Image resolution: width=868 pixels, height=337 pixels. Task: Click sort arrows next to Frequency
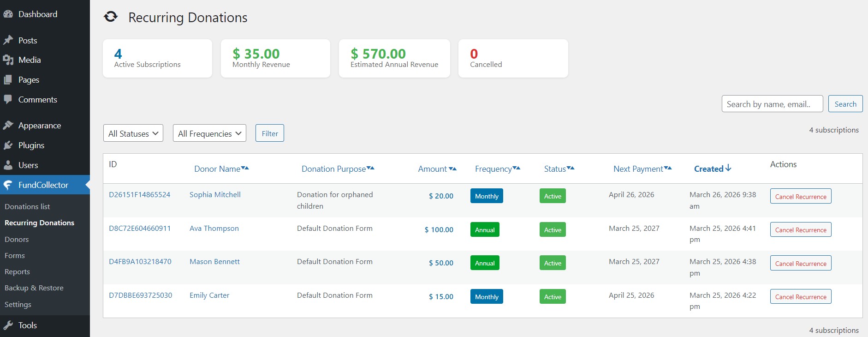click(517, 168)
